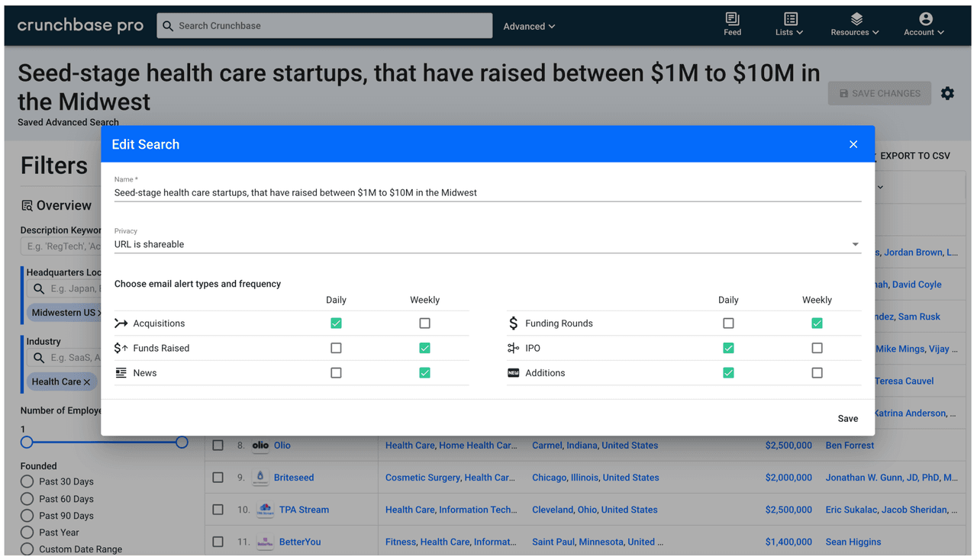Screen dimensions: 977x560
Task: Click the Account profile icon
Action: 925,19
